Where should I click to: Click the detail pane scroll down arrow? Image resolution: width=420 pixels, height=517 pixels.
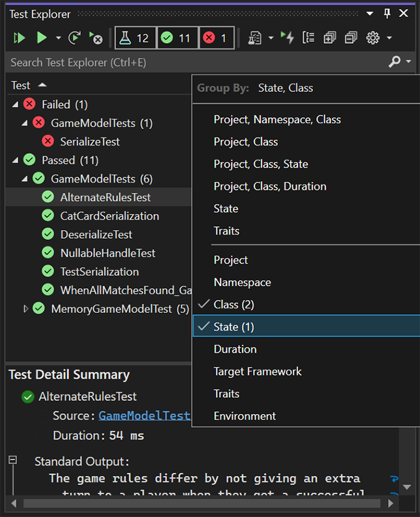pyautogui.click(x=407, y=487)
